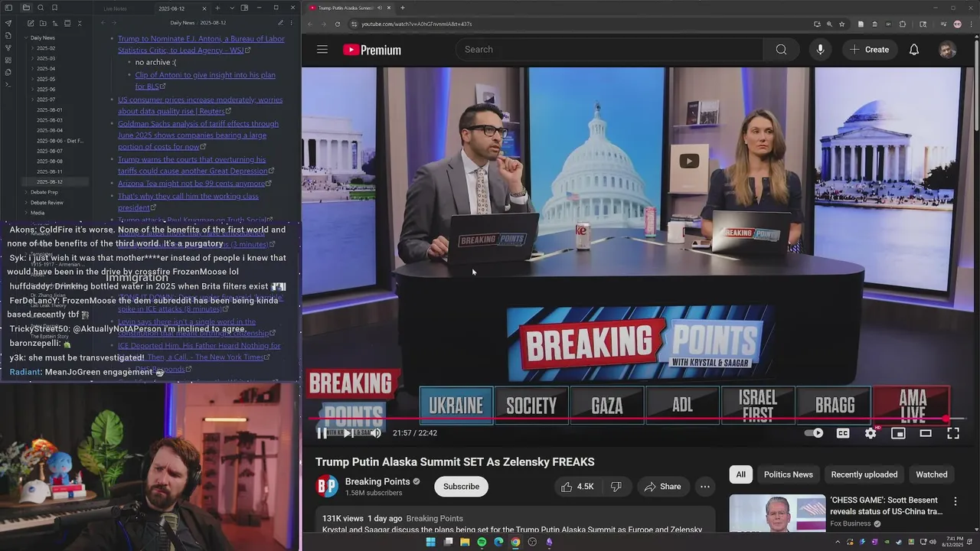The width and height of the screenshot is (980, 551).
Task: Start voice search with microphone icon
Action: click(x=820, y=50)
